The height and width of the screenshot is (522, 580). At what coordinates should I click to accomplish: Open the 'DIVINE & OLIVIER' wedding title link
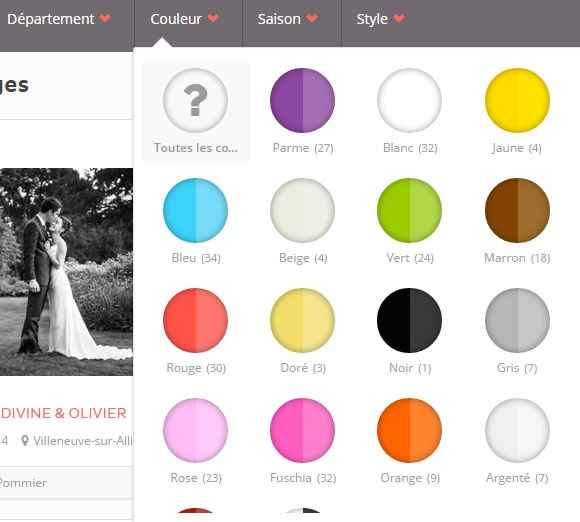[x=64, y=413]
